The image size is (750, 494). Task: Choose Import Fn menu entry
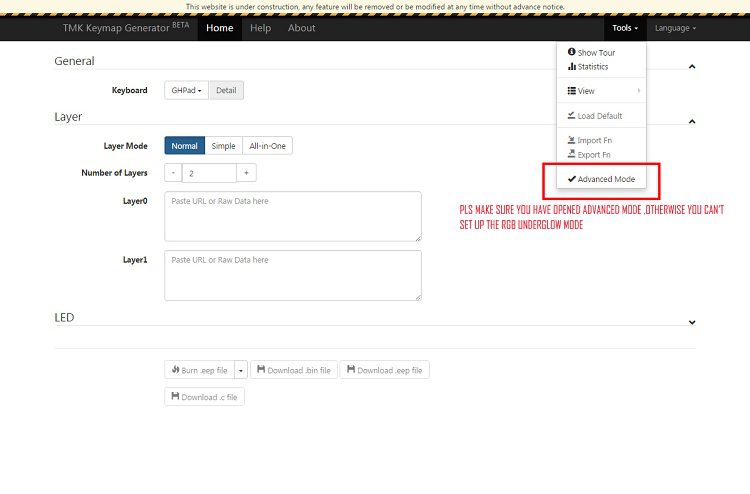[594, 140]
